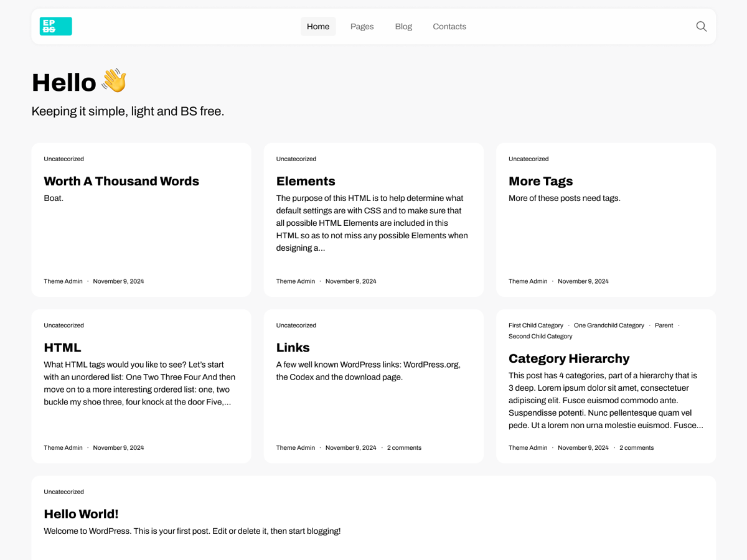This screenshot has width=747, height=560.
Task: Open the 'HTML' post
Action: [x=62, y=347]
